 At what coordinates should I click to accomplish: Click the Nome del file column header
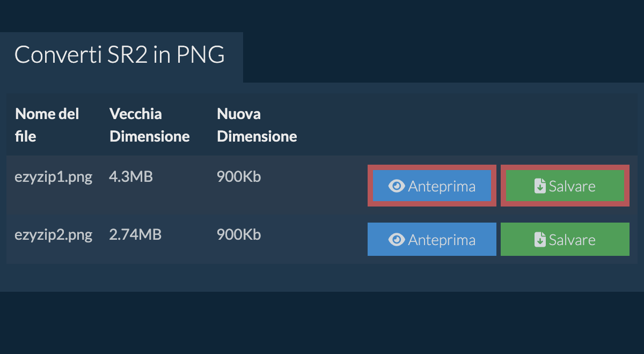point(47,125)
